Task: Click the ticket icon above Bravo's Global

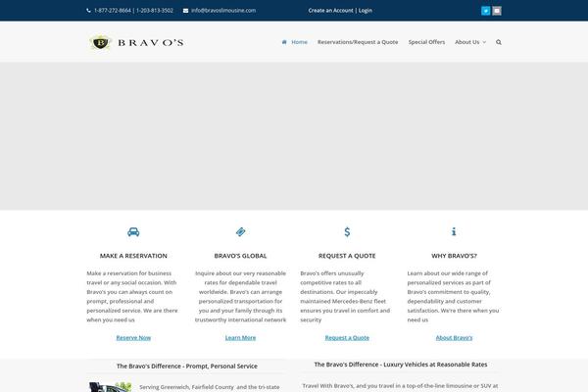Action: pyautogui.click(x=240, y=232)
